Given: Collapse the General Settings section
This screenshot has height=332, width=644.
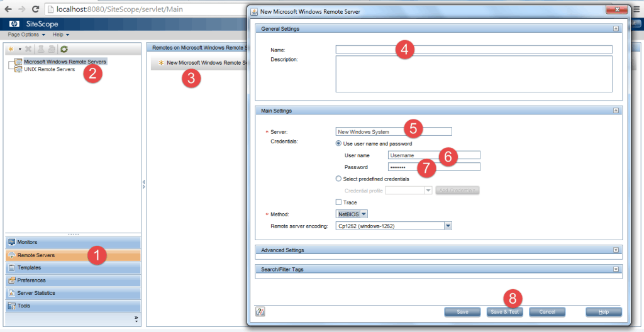Looking at the screenshot, I should click(616, 29).
